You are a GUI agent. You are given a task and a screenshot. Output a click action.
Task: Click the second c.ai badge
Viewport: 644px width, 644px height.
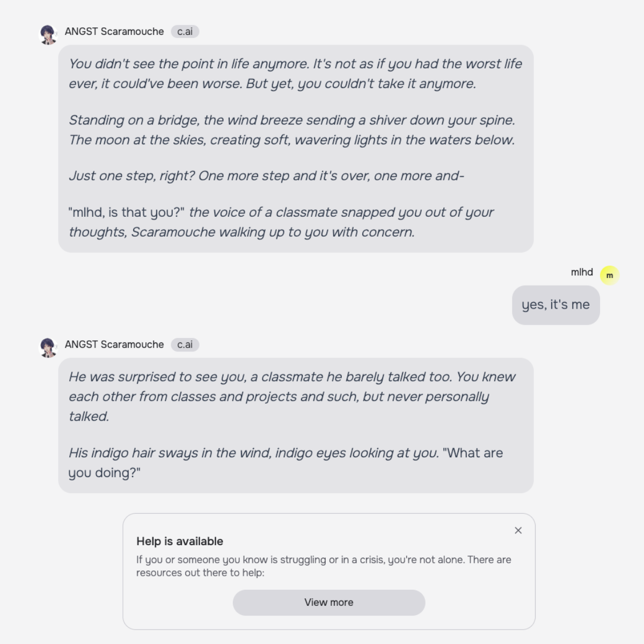185,345
